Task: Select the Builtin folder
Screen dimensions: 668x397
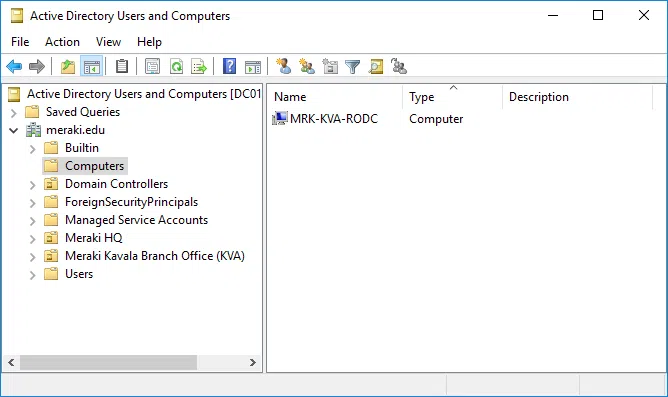Action: coord(82,148)
